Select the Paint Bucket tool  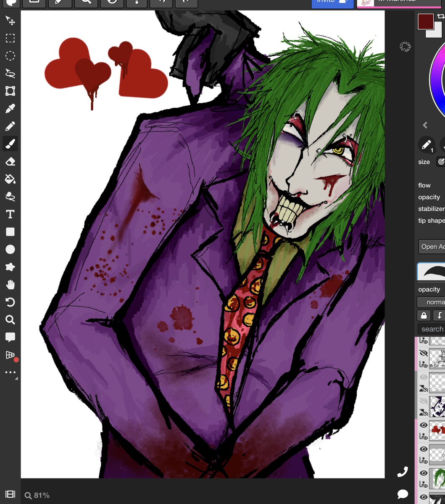pos(10,179)
